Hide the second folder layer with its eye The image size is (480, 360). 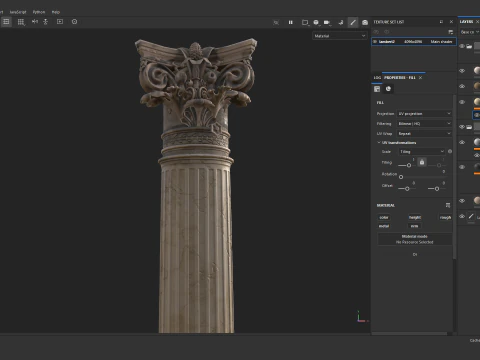point(462,127)
